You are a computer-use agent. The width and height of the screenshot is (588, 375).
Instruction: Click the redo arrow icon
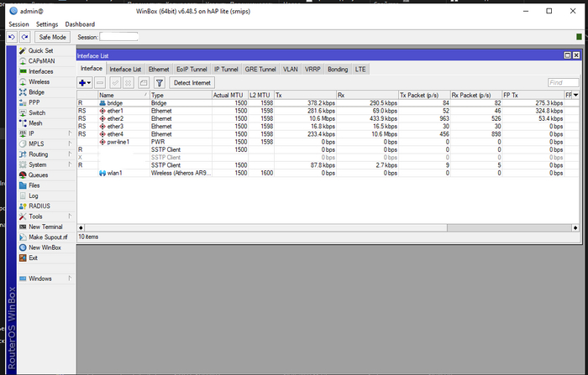24,37
